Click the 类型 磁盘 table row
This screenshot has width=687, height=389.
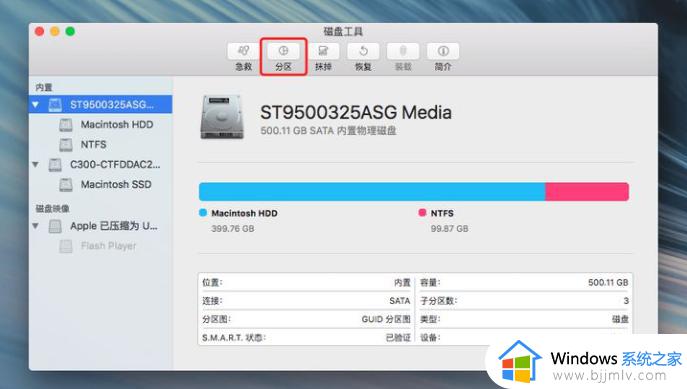click(524, 319)
